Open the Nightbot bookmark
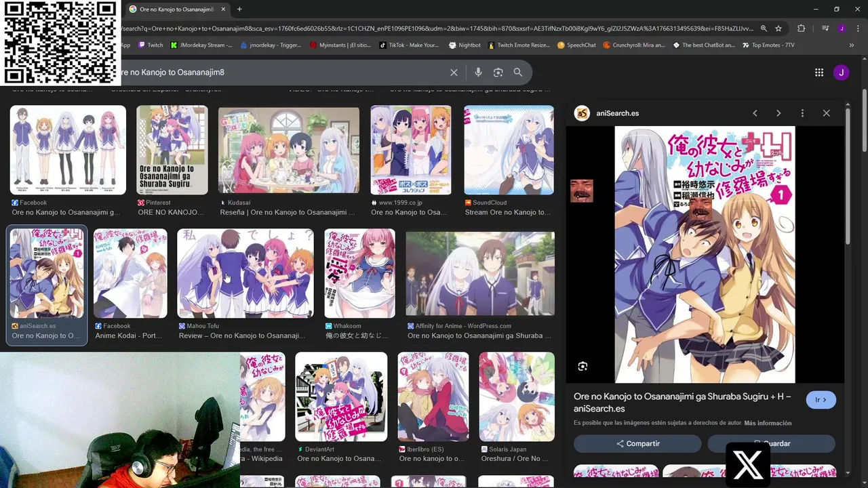The width and height of the screenshot is (868, 488). click(x=465, y=45)
